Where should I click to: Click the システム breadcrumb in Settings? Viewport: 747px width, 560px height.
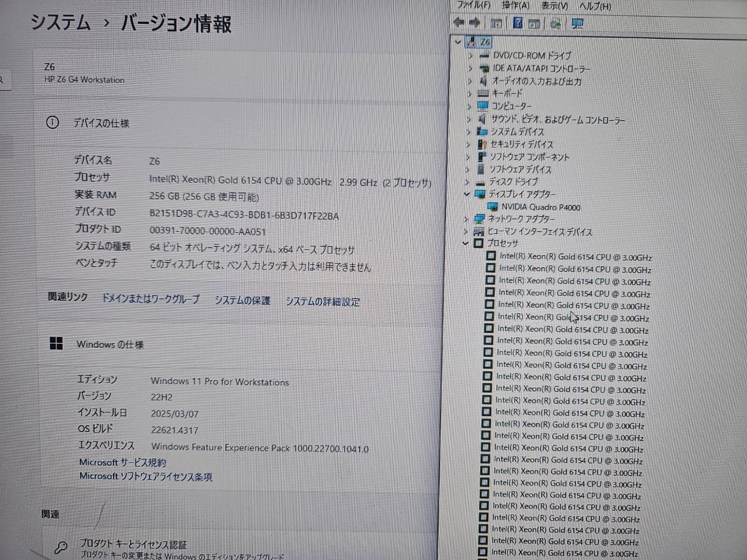click(x=61, y=22)
